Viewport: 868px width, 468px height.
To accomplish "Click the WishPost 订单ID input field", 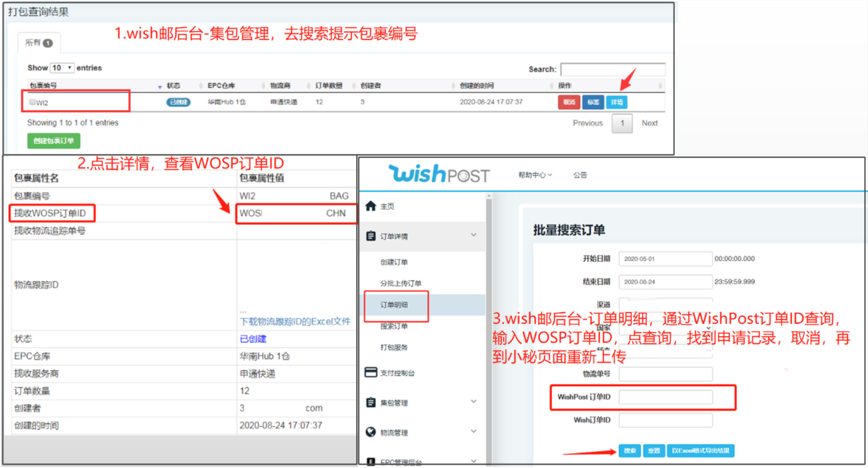I will pos(665,397).
